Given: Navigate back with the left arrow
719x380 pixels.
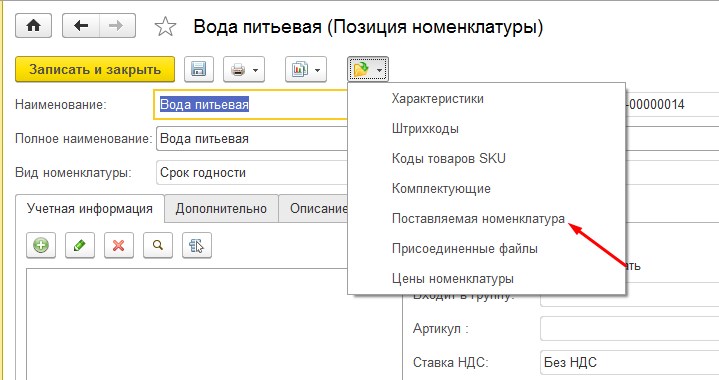Looking at the screenshot, I should click(x=81, y=26).
